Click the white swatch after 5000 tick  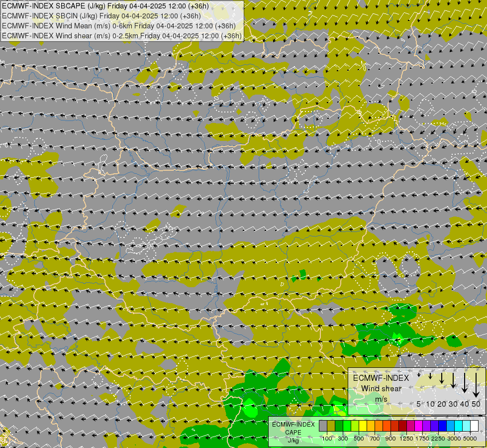(474, 426)
